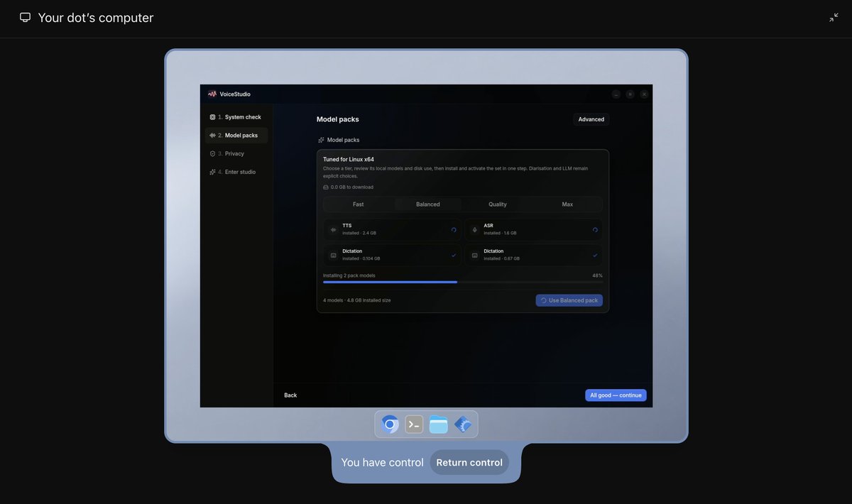This screenshot has width=852, height=504.
Task: Click the TTS waveform icon
Action: coord(333,230)
